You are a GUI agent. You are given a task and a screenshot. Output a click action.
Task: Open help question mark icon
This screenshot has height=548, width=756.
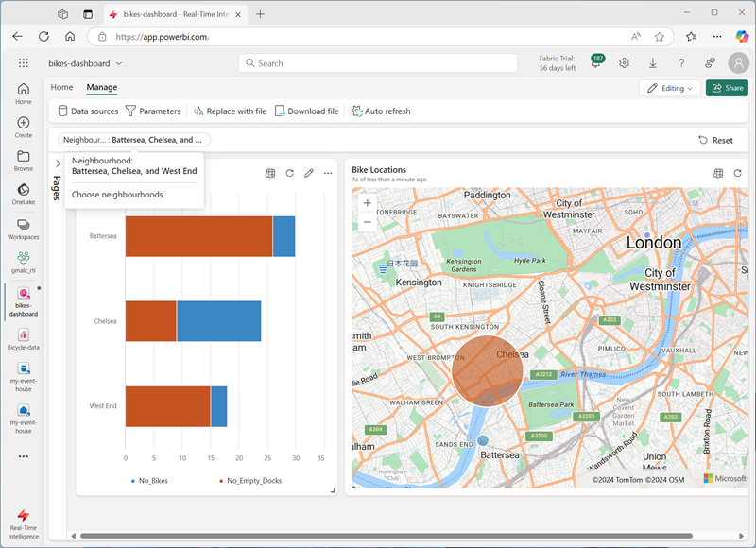click(681, 63)
